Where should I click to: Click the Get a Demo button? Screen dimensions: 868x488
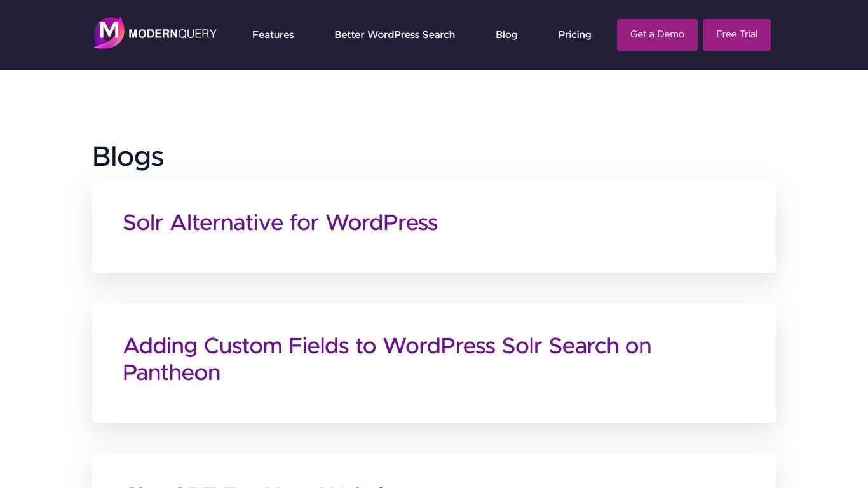pyautogui.click(x=657, y=35)
